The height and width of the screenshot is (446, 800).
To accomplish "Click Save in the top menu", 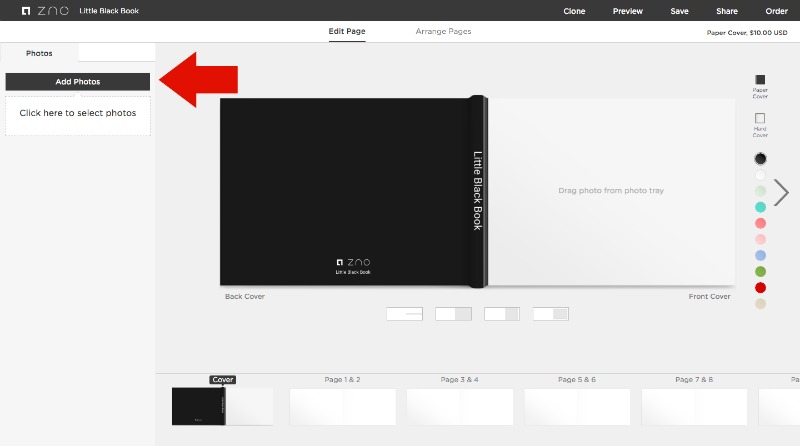I will point(679,11).
